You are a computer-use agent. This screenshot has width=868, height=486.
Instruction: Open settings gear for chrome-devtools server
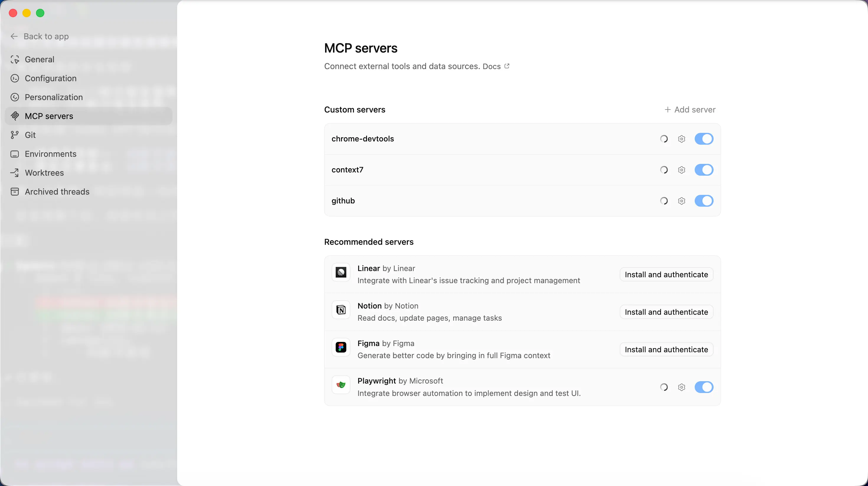coord(681,139)
